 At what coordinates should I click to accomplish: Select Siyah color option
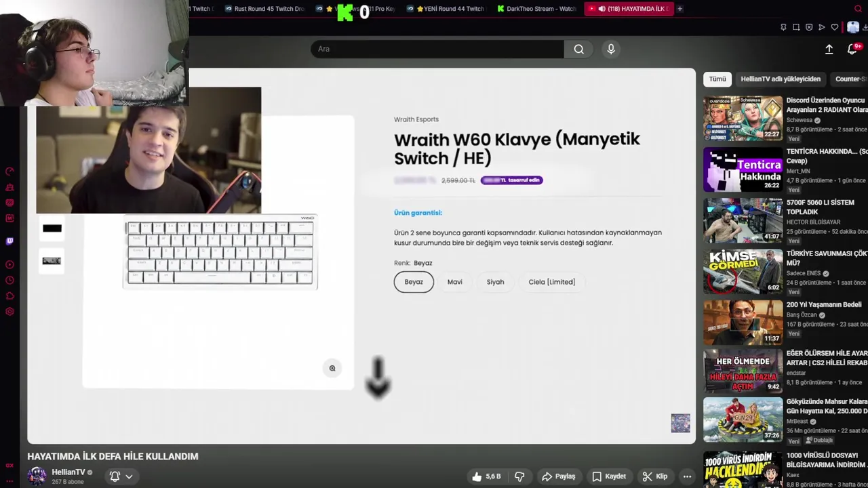495,282
